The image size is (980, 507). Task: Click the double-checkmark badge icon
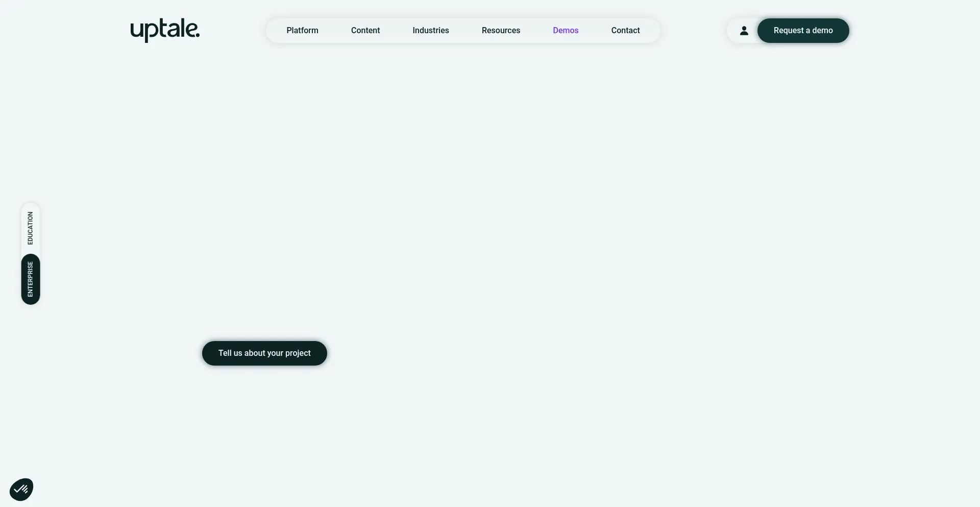pyautogui.click(x=21, y=490)
